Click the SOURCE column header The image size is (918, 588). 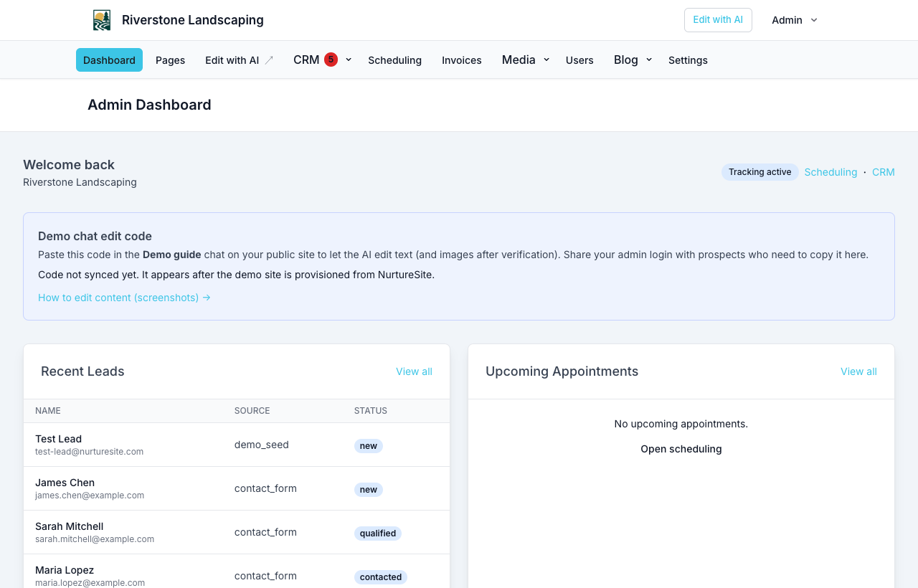[252, 411]
